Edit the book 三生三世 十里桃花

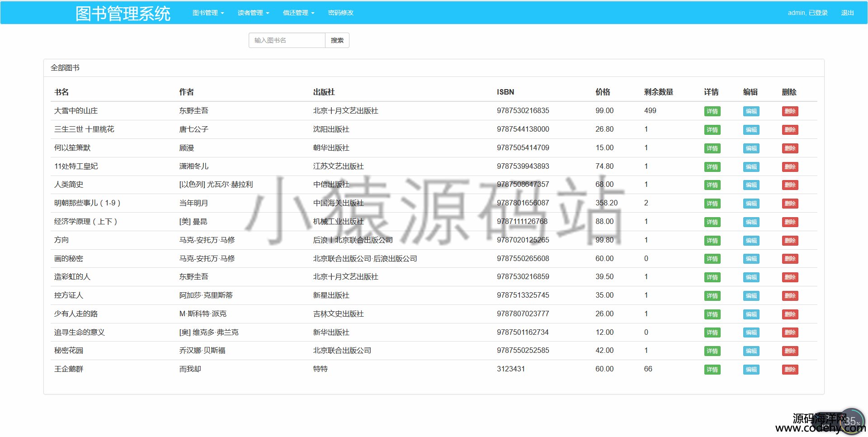(x=751, y=130)
